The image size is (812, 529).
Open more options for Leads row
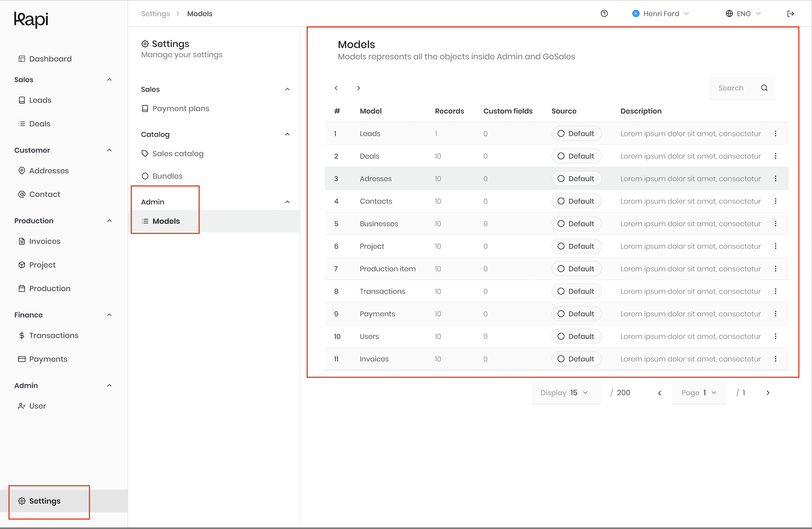(775, 133)
